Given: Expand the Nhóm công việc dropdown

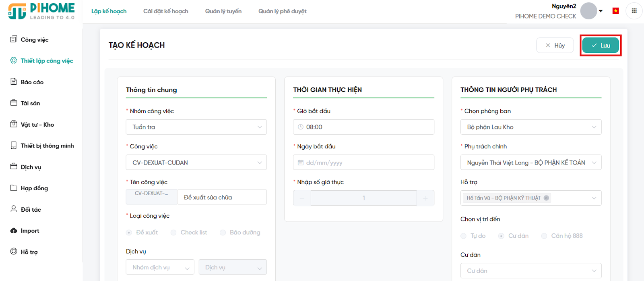Looking at the screenshot, I should [x=196, y=127].
